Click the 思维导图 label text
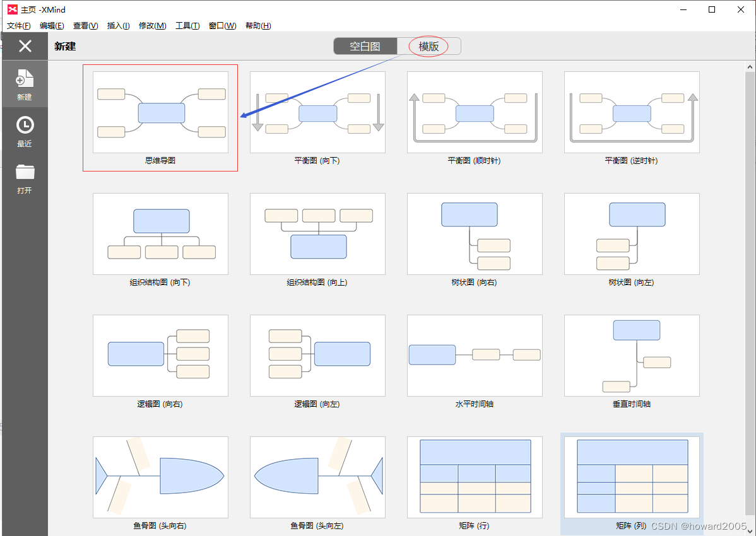The image size is (756, 536). (160, 160)
